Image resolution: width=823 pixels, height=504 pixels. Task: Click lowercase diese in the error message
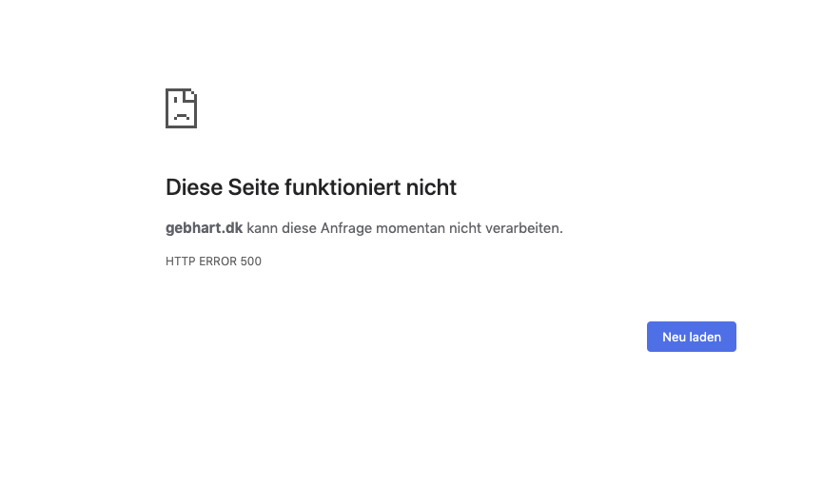[301, 228]
